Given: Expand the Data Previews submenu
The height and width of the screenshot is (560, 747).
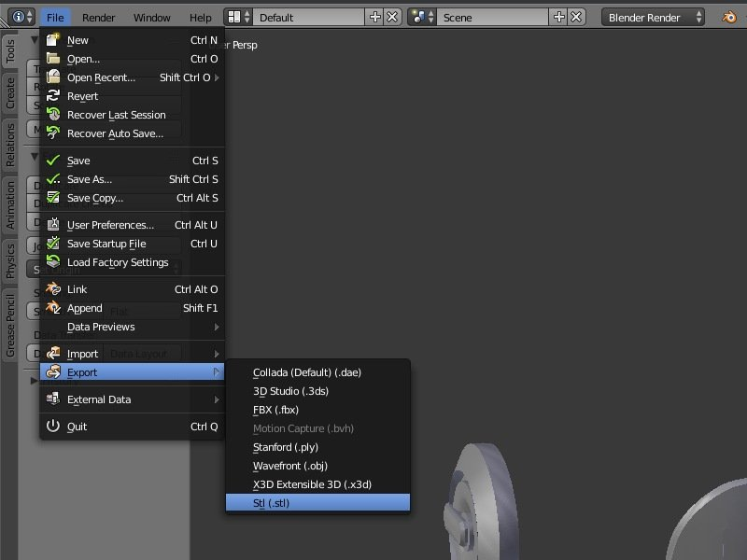Looking at the screenshot, I should click(x=217, y=327).
